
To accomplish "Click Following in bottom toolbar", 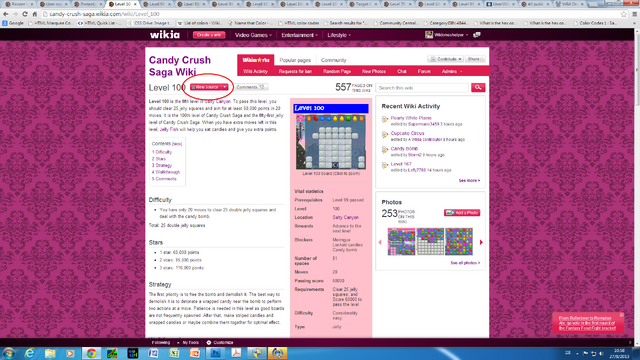I will (161, 342).
